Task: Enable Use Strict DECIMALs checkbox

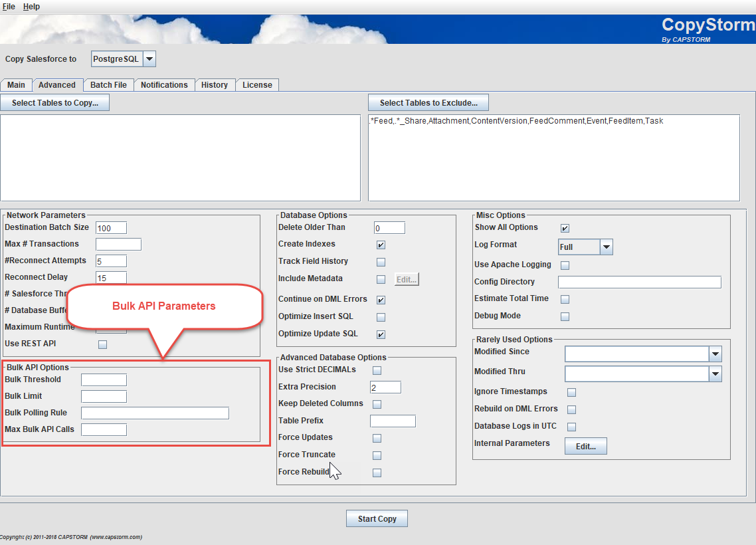Action: pos(377,370)
